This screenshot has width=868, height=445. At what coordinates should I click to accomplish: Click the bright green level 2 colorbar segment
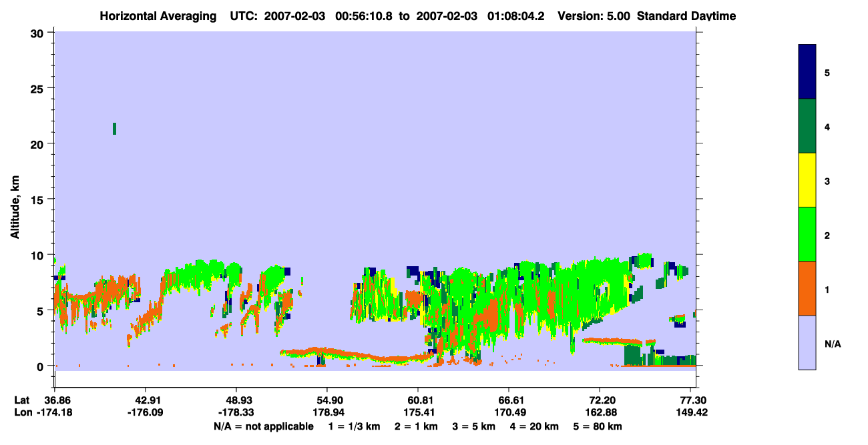coord(807,234)
